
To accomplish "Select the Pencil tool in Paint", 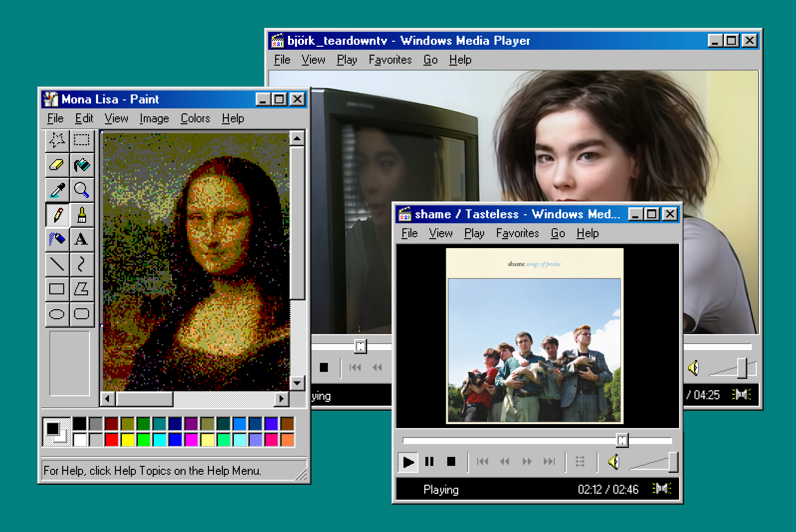I will (x=57, y=215).
